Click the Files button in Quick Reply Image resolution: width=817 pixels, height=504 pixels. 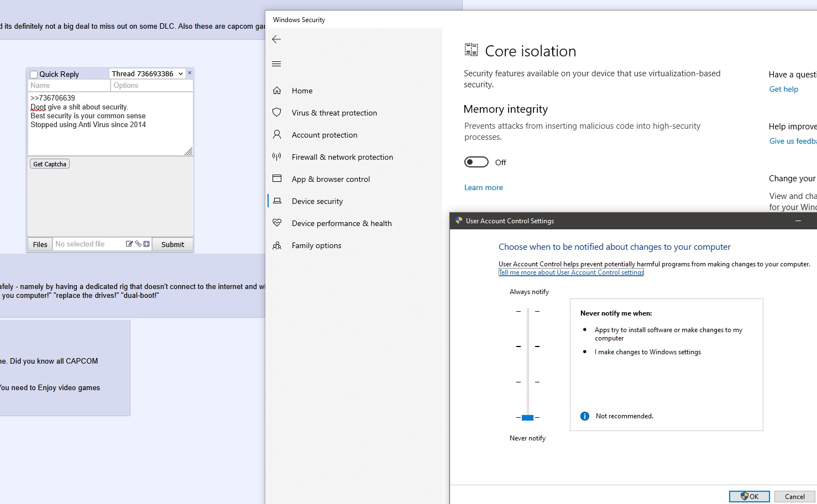[40, 244]
